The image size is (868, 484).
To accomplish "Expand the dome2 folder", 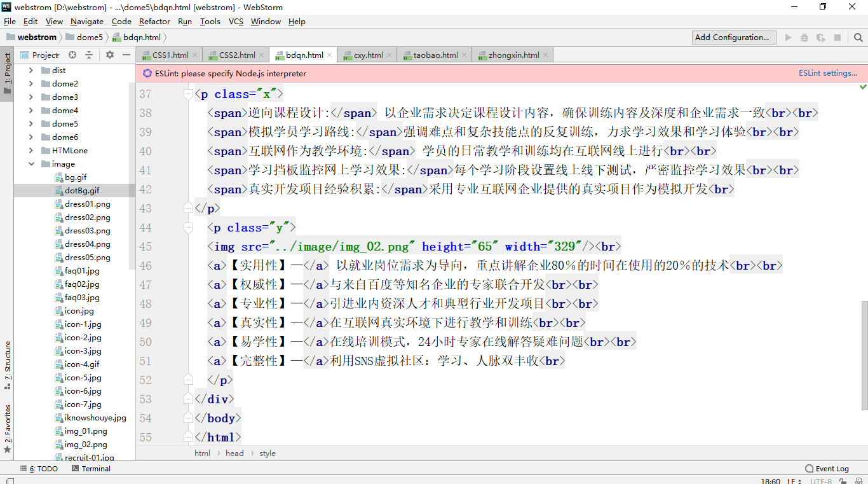I will point(31,84).
